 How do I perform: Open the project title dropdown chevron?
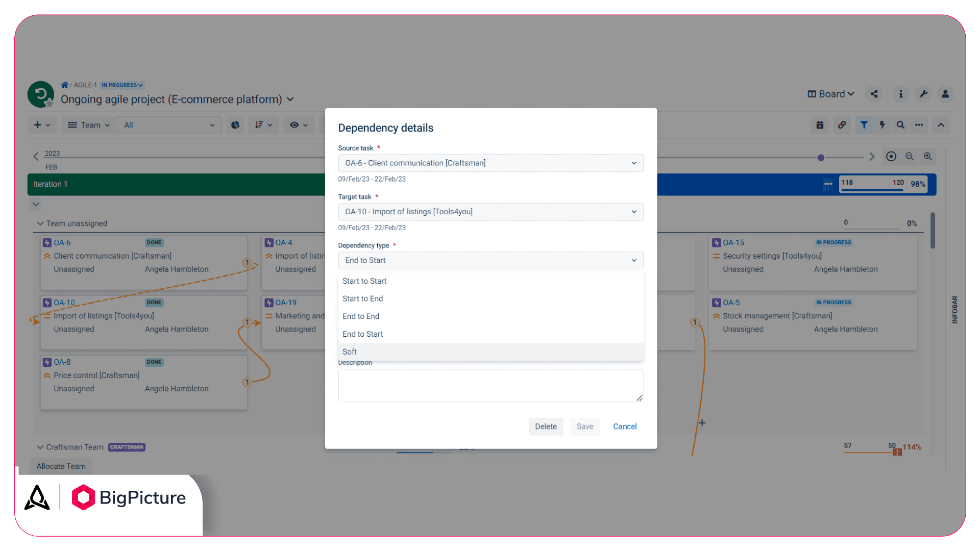(290, 99)
